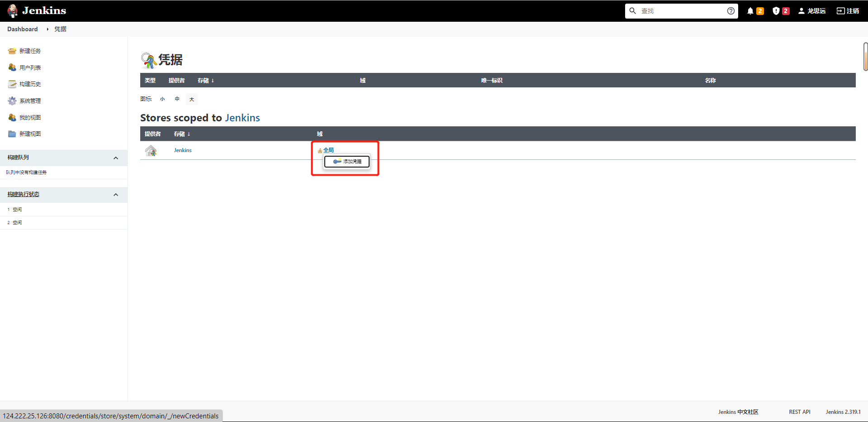Image resolution: width=868 pixels, height=422 pixels.
Task: Click the Jenkins store provider house icon
Action: pyautogui.click(x=151, y=150)
